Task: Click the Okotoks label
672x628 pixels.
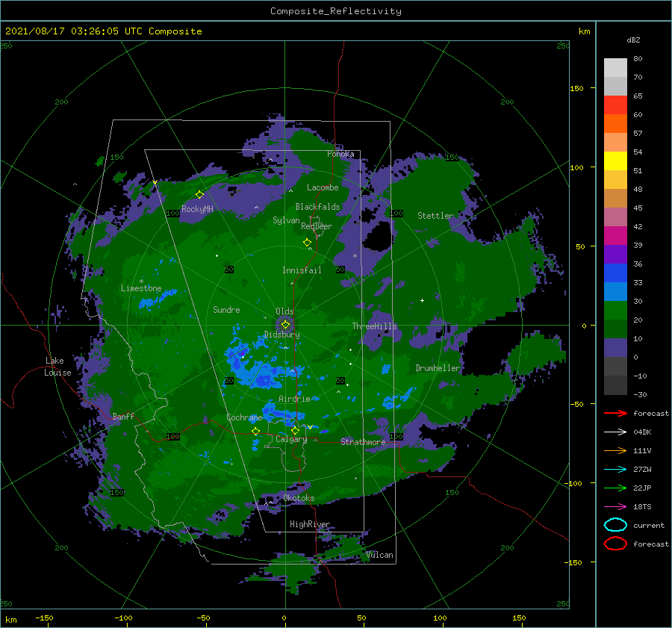Action: click(x=299, y=498)
